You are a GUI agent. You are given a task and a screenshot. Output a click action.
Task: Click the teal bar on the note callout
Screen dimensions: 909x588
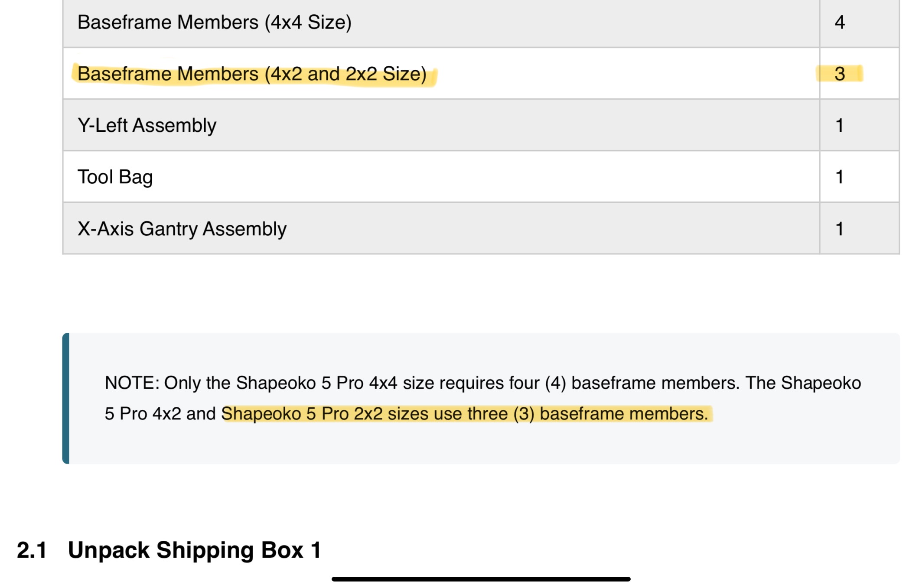pos(66,398)
